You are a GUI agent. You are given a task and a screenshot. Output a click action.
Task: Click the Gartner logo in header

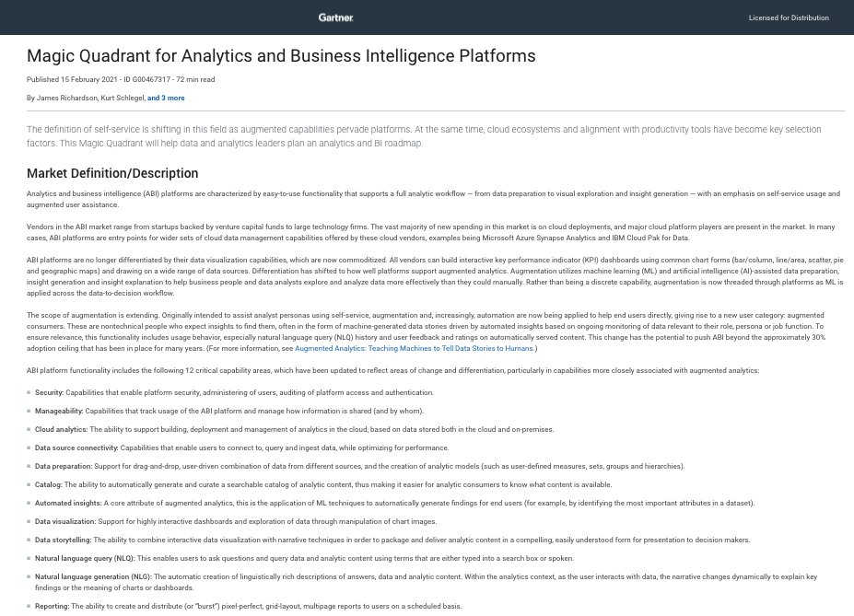tap(335, 17)
